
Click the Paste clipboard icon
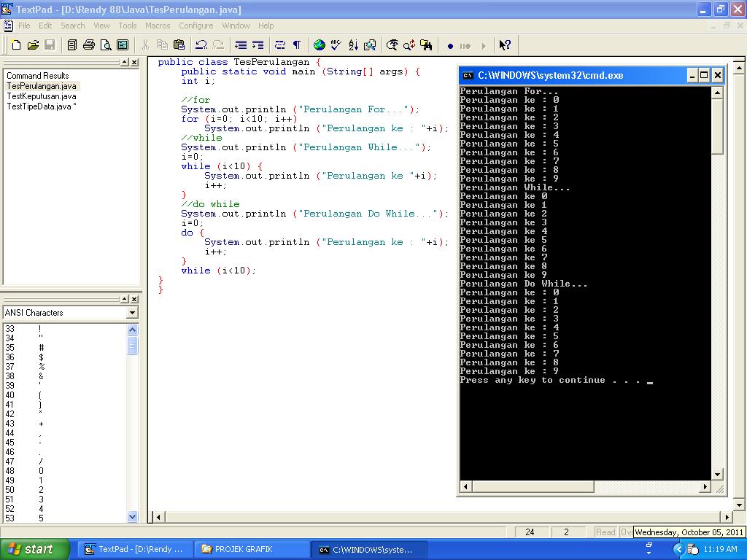pyautogui.click(x=178, y=45)
